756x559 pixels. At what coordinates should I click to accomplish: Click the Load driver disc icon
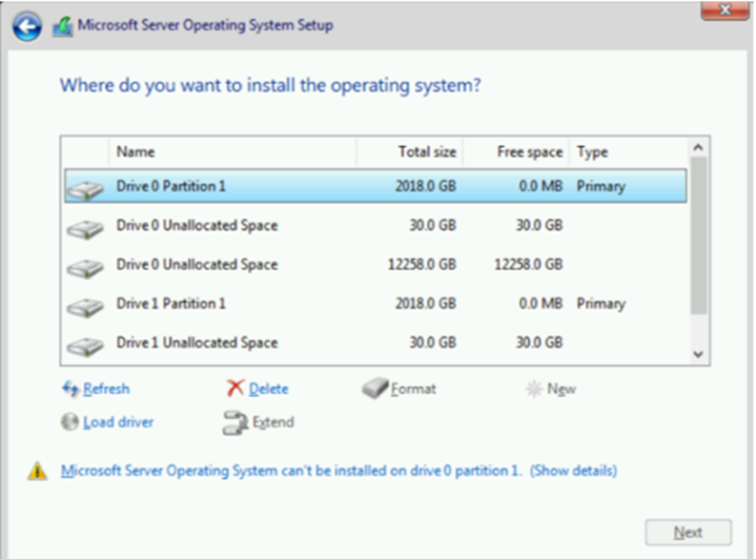70,422
